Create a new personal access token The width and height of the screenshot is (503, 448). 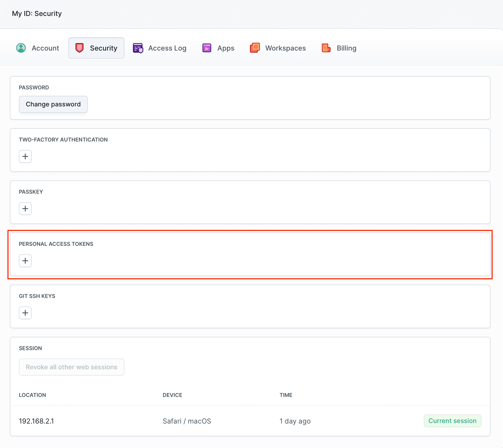pyautogui.click(x=25, y=261)
